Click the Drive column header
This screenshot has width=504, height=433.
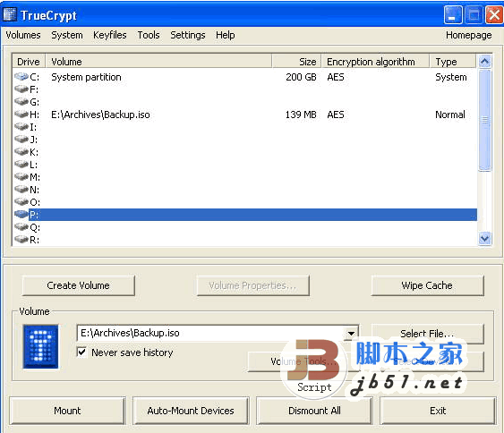29,62
